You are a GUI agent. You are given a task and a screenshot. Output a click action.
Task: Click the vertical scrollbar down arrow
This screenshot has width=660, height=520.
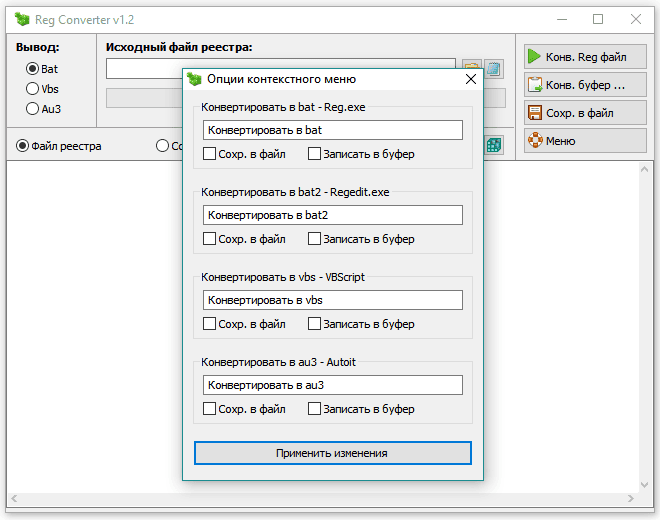tap(646, 483)
